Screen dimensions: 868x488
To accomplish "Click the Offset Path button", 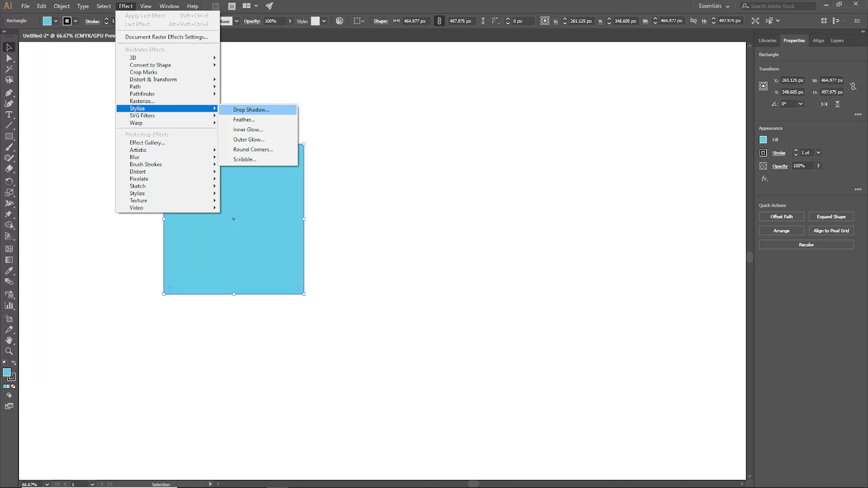I will pos(781,216).
